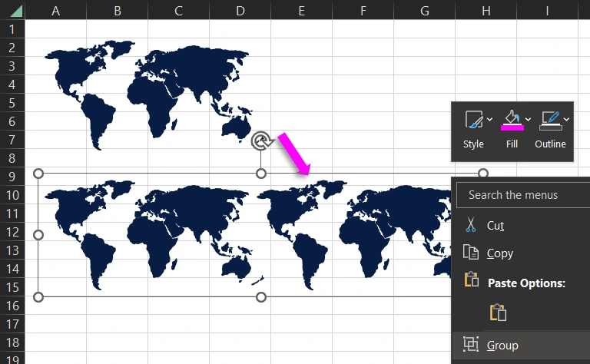Click the top-left selection sizing handle
590x364 pixels.
click(x=38, y=174)
